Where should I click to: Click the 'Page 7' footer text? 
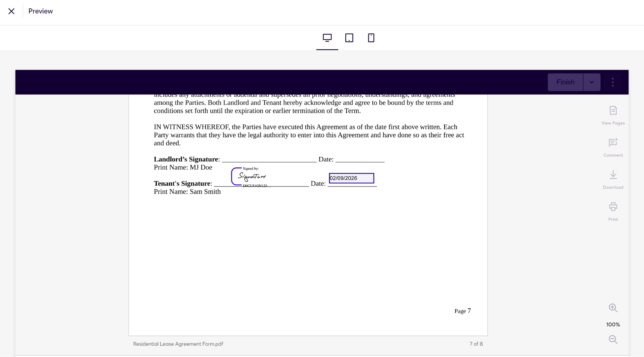coord(463,311)
